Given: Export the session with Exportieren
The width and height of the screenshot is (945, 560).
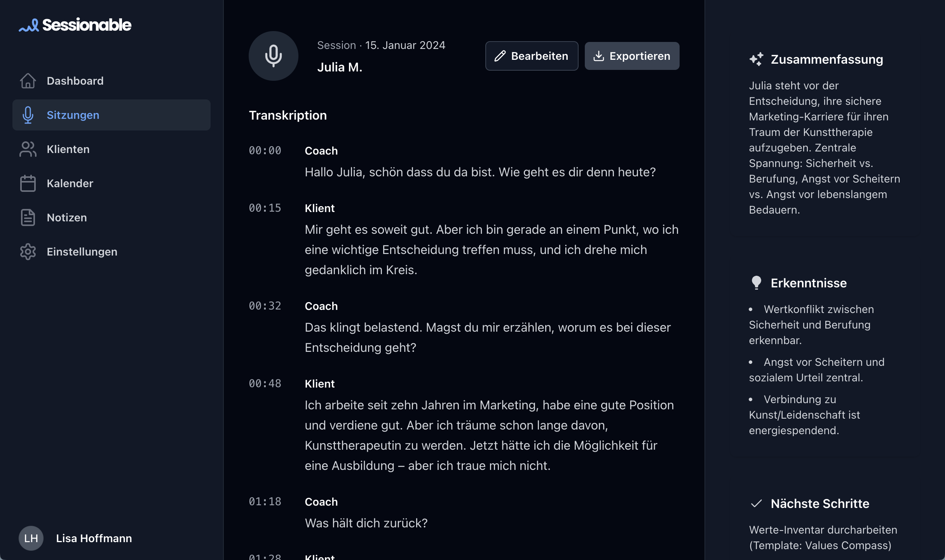Looking at the screenshot, I should point(632,56).
